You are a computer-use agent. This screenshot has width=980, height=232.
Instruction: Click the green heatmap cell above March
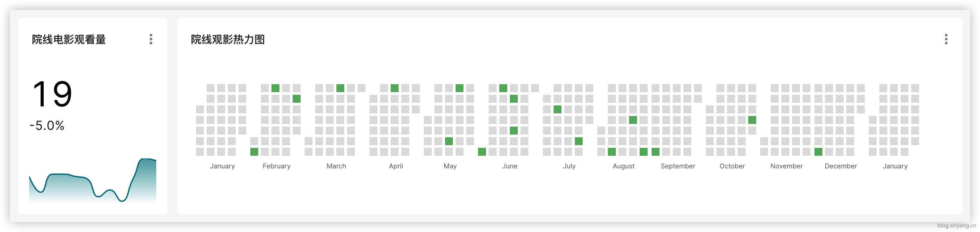click(340, 88)
